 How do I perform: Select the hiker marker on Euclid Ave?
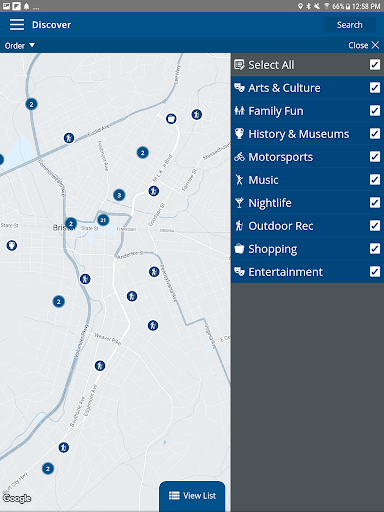pos(69,138)
